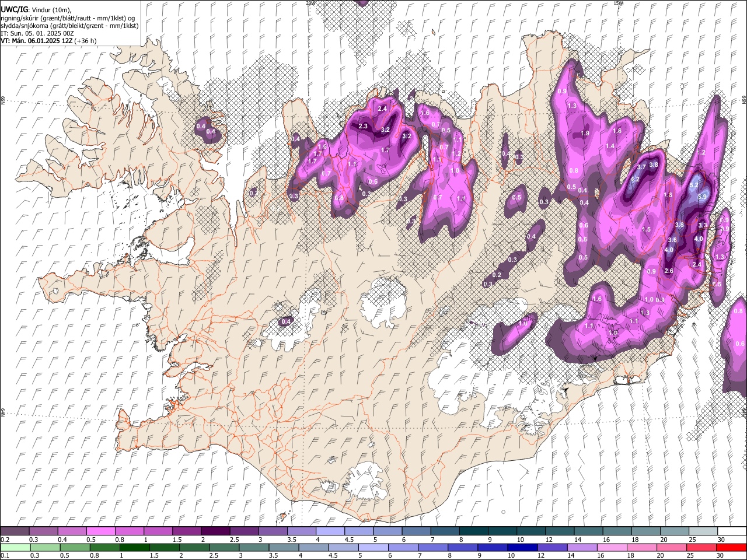Pick the bright pink snow swatch between 0.5 and 0.8
This screenshot has width=747, height=560.
pyautogui.click(x=101, y=531)
